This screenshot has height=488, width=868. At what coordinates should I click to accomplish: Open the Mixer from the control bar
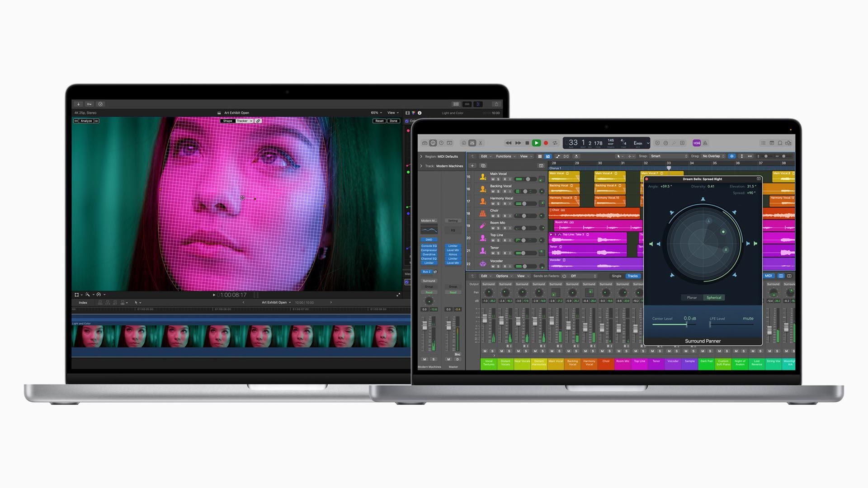point(472,143)
